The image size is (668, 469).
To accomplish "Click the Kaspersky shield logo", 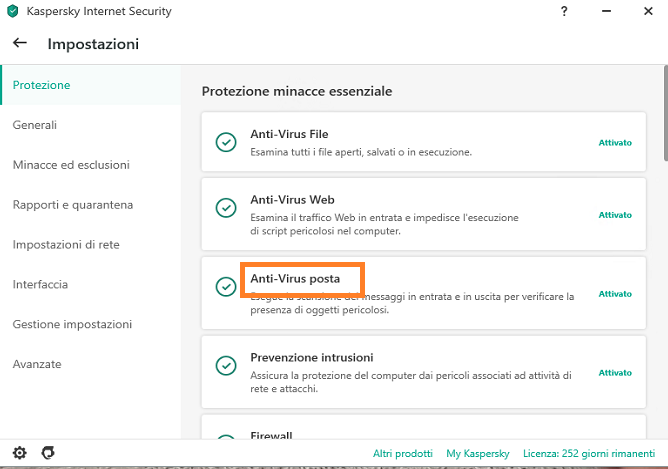I will 13,11.
